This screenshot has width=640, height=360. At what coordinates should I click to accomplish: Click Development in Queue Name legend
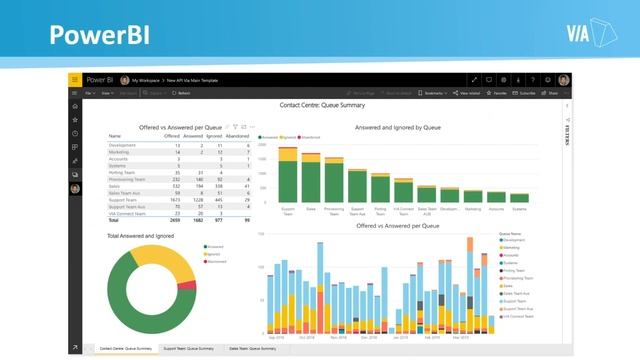point(512,240)
